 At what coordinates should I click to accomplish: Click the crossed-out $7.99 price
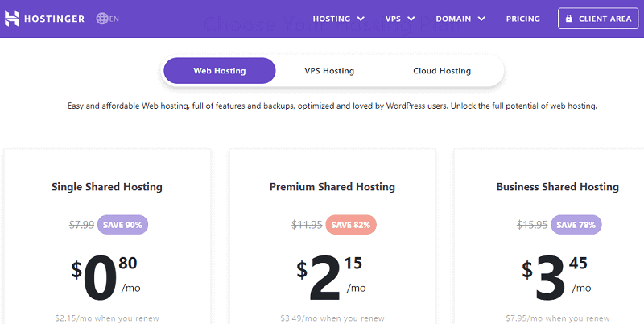[x=81, y=225]
